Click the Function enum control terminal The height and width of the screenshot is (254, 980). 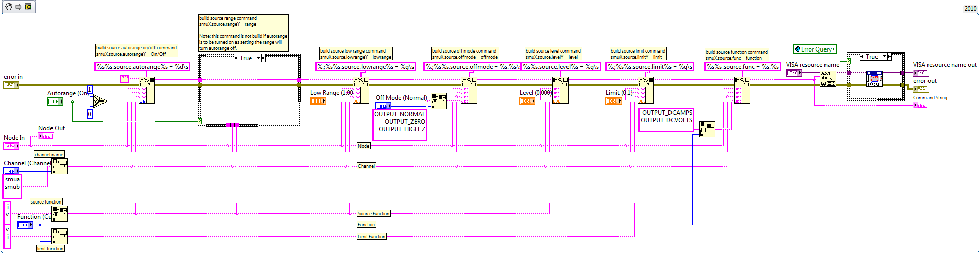pos(25,225)
